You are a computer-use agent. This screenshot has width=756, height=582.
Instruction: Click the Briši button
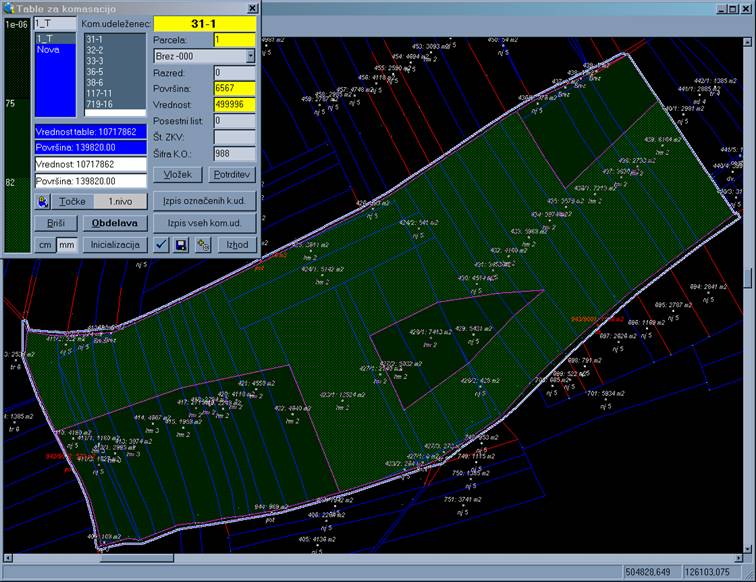point(56,223)
